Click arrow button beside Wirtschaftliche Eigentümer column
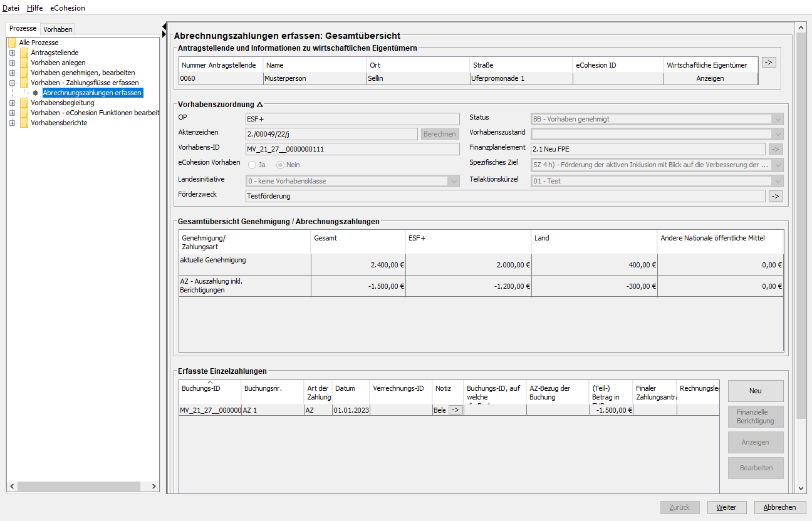This screenshot has height=521, width=812. [769, 62]
